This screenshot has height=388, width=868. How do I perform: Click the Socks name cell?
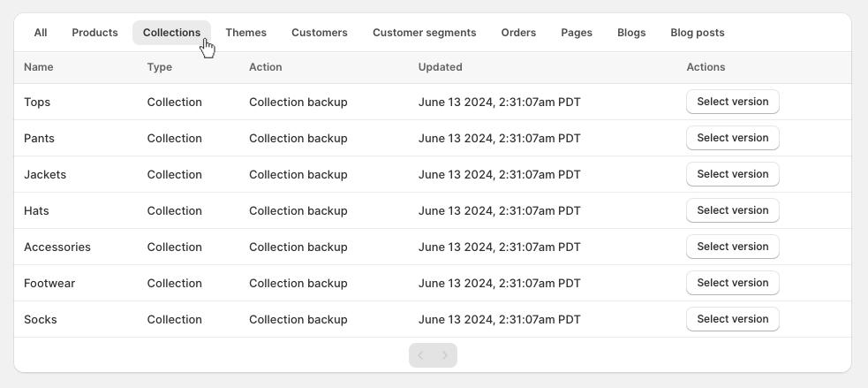click(40, 320)
